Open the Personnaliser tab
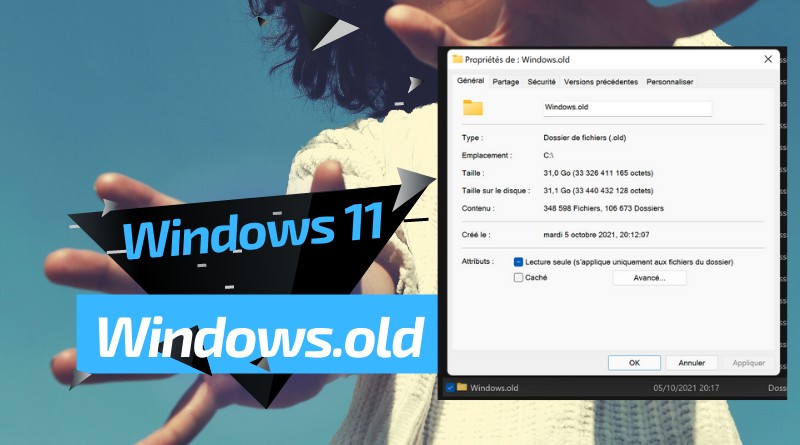 point(669,82)
